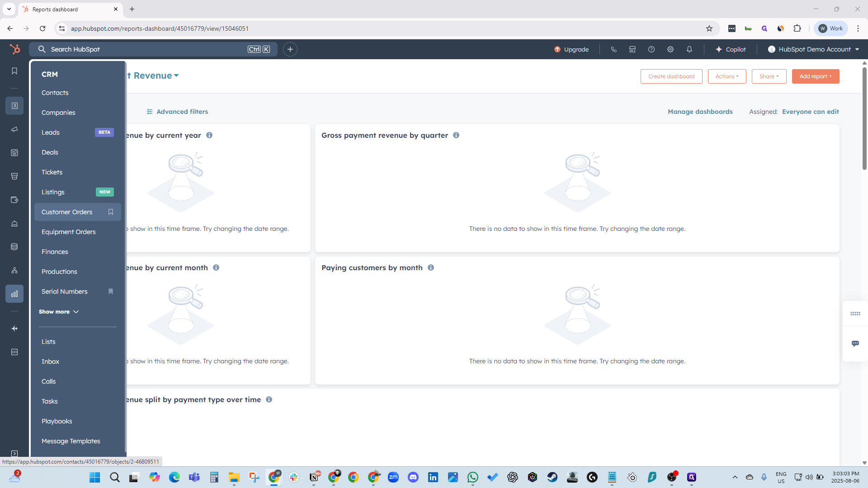Open Leads from the CRM menu
Screen dimensions: 868x488
coord(50,132)
